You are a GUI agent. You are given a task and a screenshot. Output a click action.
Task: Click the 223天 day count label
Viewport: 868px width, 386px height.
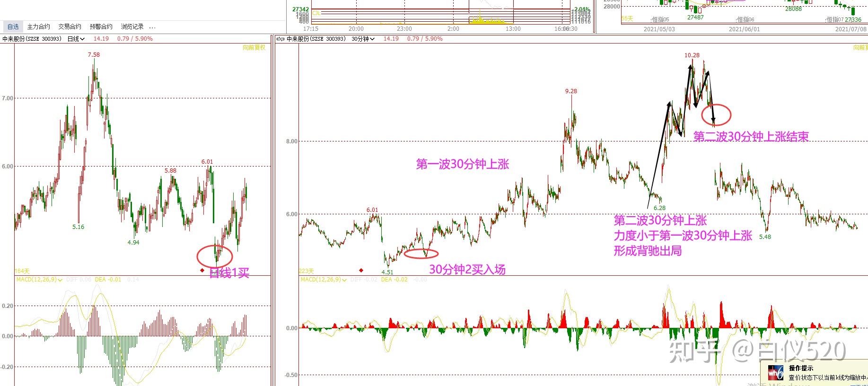pos(307,271)
